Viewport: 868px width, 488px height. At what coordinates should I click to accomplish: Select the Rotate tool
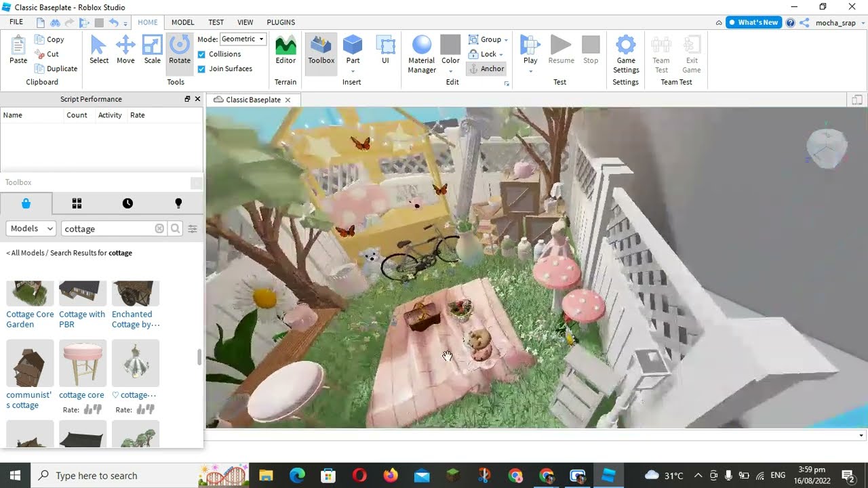180,49
